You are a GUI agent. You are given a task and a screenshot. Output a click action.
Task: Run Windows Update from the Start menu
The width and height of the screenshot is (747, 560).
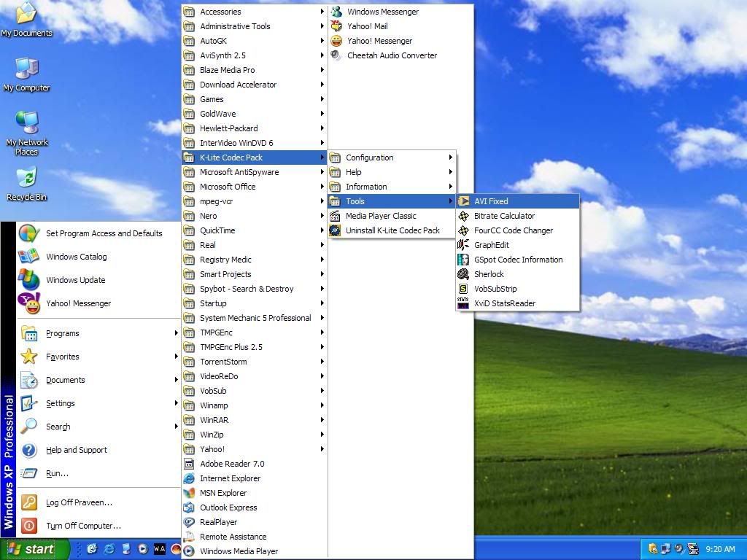(98, 280)
